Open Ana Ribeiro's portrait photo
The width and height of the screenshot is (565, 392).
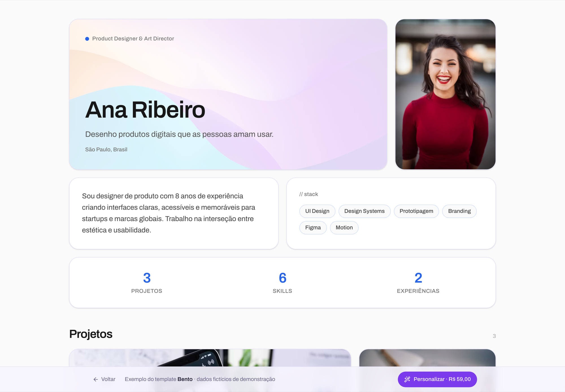coord(445,94)
